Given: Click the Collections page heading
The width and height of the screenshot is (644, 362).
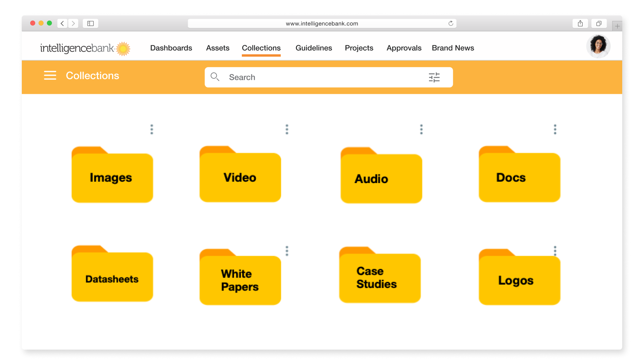Looking at the screenshot, I should pyautogui.click(x=92, y=76).
